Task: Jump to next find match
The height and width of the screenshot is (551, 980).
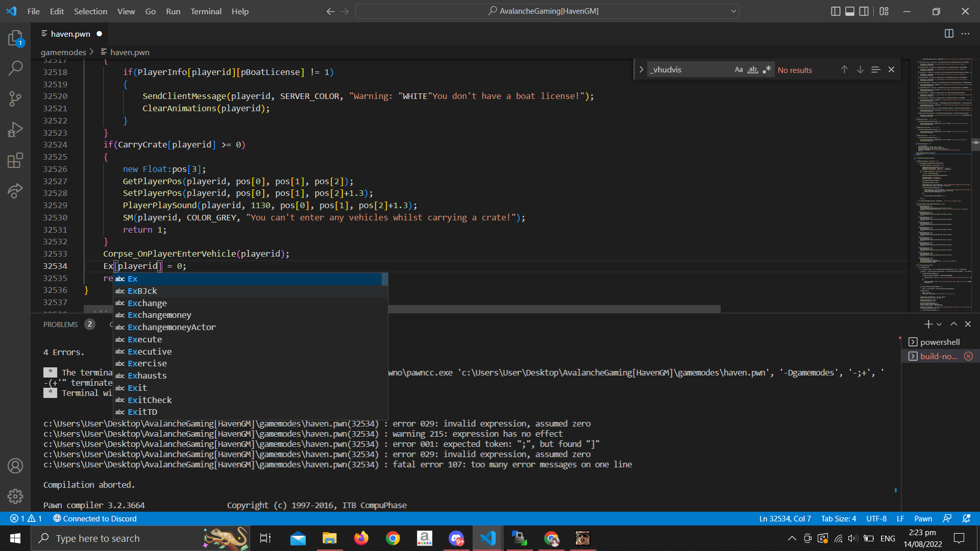Action: click(x=861, y=70)
